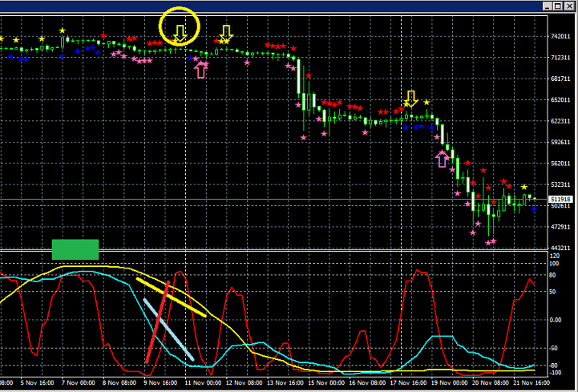Click the 622311 price scale value
The height and width of the screenshot is (392, 578).
[x=560, y=121]
